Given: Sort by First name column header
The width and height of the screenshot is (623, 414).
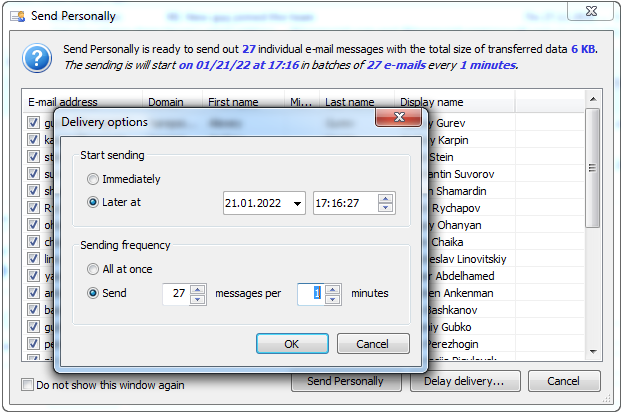Looking at the screenshot, I should [244, 102].
